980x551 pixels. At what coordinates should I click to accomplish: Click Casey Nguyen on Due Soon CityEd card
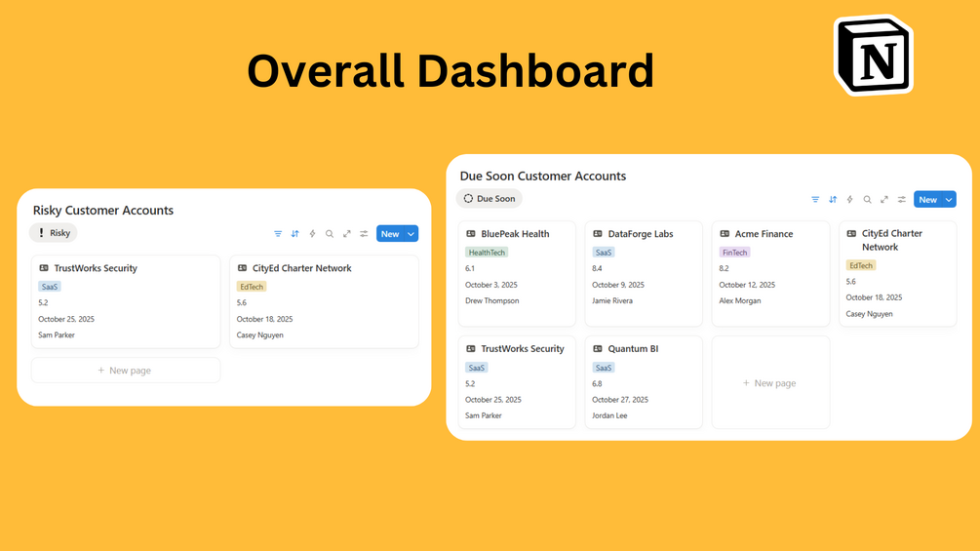click(870, 314)
